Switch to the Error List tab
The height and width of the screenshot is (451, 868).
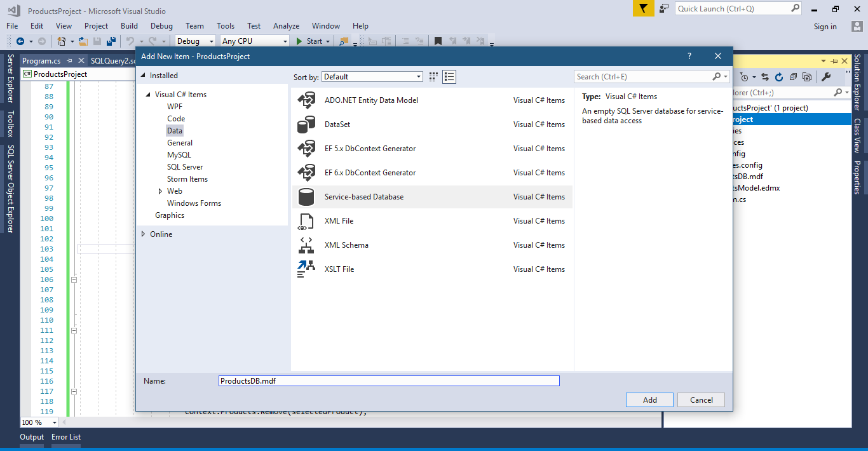point(66,437)
